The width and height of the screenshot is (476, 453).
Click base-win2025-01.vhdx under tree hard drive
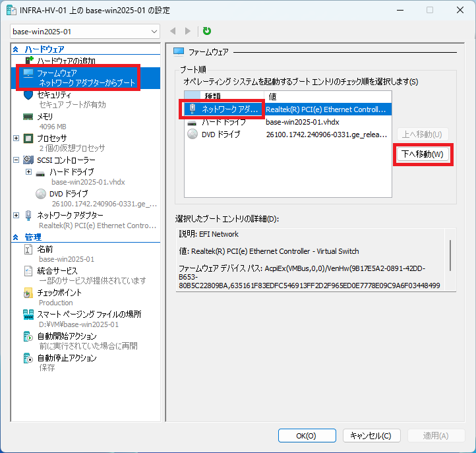88,182
